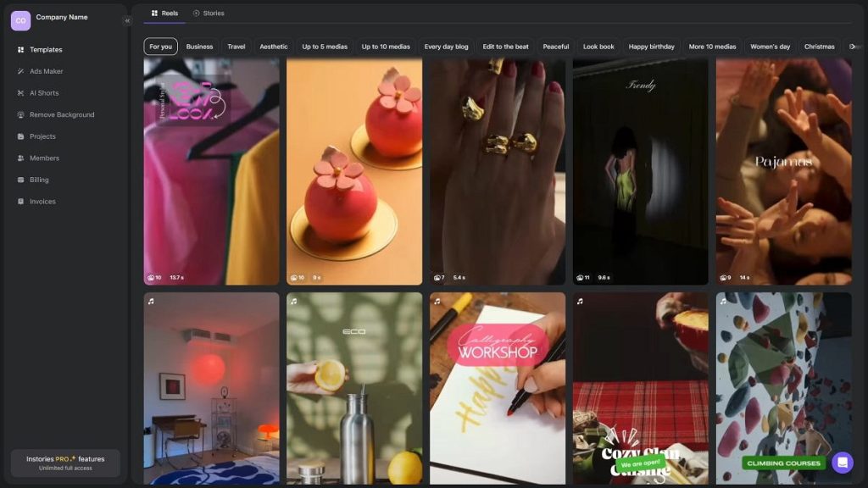The height and width of the screenshot is (488, 868).
Task: Open the Billing icon in sidebar
Action: point(20,180)
